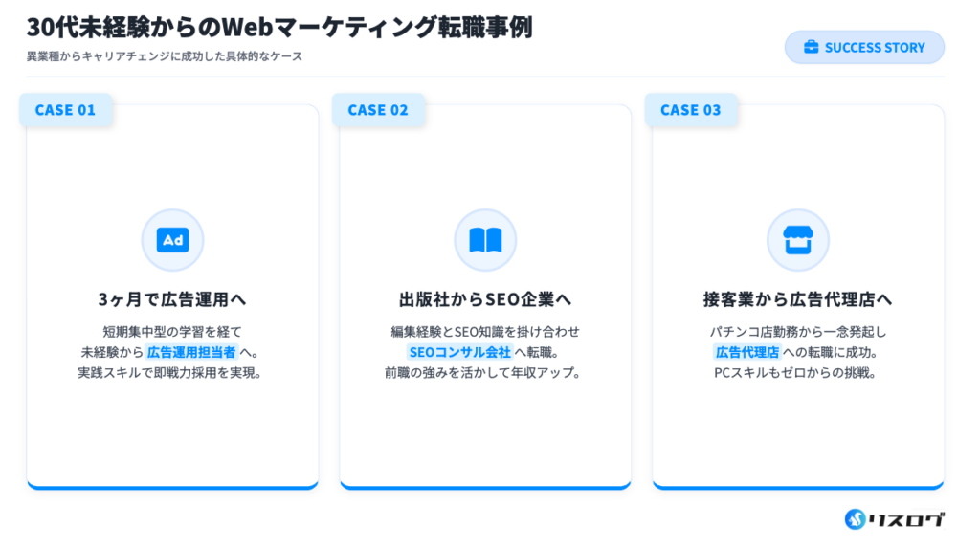Click the storefront shop icon
The image size is (980, 548).
click(x=797, y=240)
